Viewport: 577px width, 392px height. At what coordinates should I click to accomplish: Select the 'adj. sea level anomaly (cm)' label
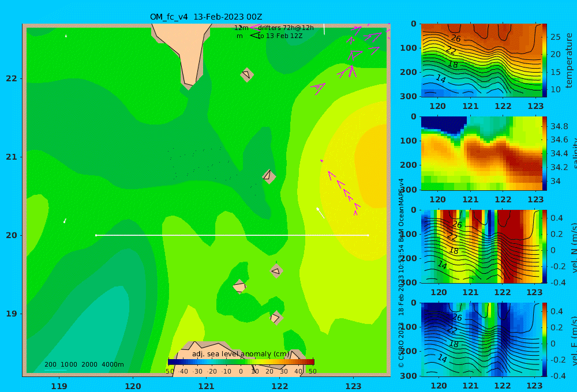(x=241, y=354)
